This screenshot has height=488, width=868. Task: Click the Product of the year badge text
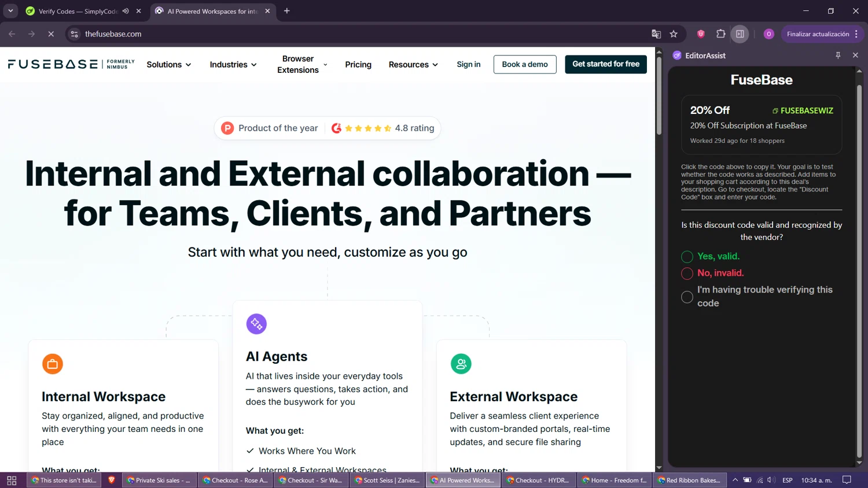[278, 128]
